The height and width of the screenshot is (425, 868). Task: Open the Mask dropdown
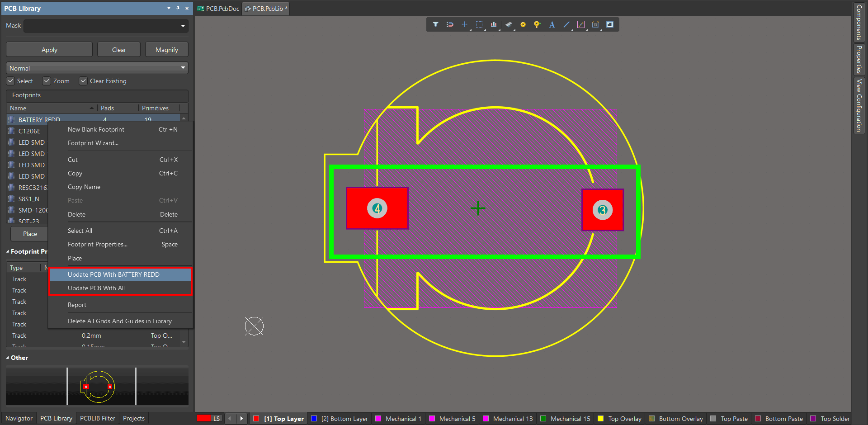point(183,26)
